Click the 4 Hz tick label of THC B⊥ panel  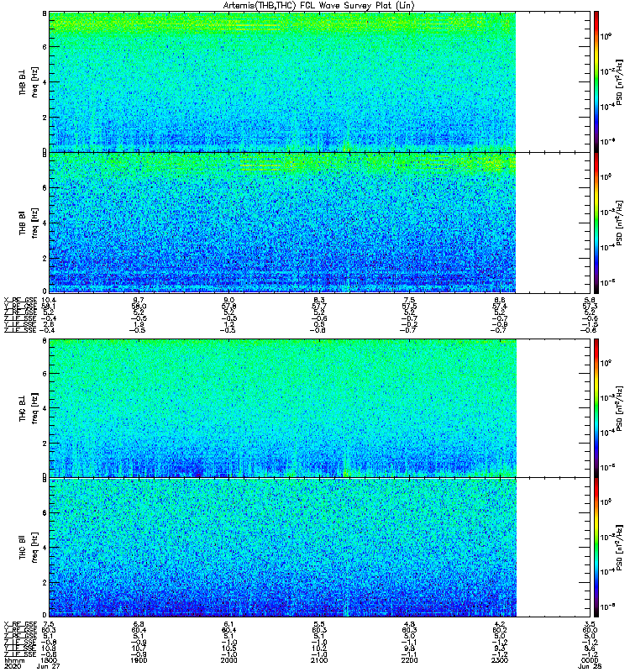[45, 408]
